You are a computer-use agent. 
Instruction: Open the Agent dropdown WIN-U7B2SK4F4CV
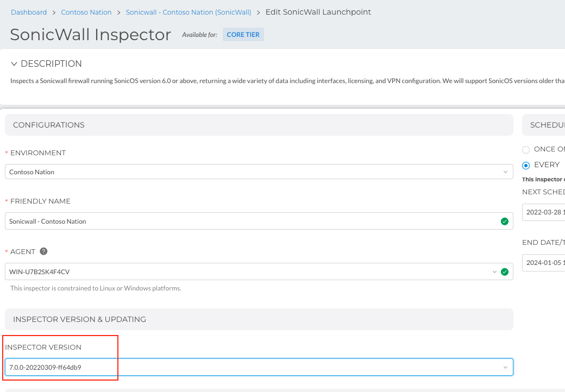[259, 271]
